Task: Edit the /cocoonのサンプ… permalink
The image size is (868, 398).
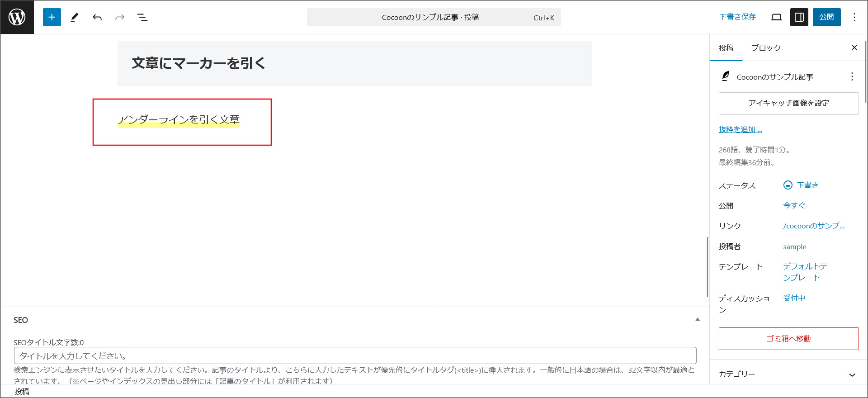Action: coord(814,226)
